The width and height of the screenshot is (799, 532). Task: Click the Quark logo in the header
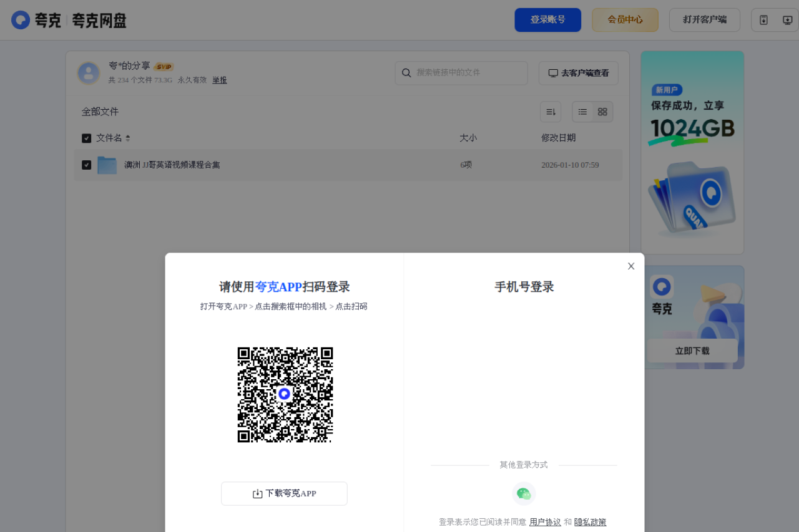pos(21,19)
